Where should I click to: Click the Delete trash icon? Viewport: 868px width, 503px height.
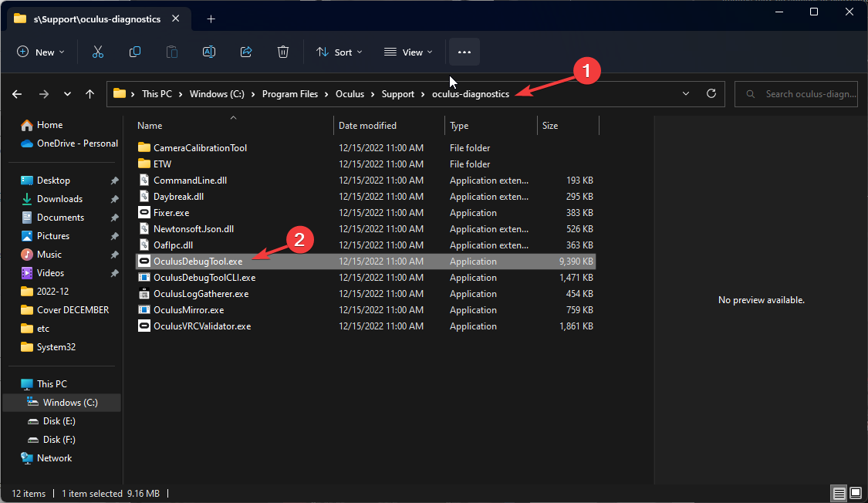(283, 52)
